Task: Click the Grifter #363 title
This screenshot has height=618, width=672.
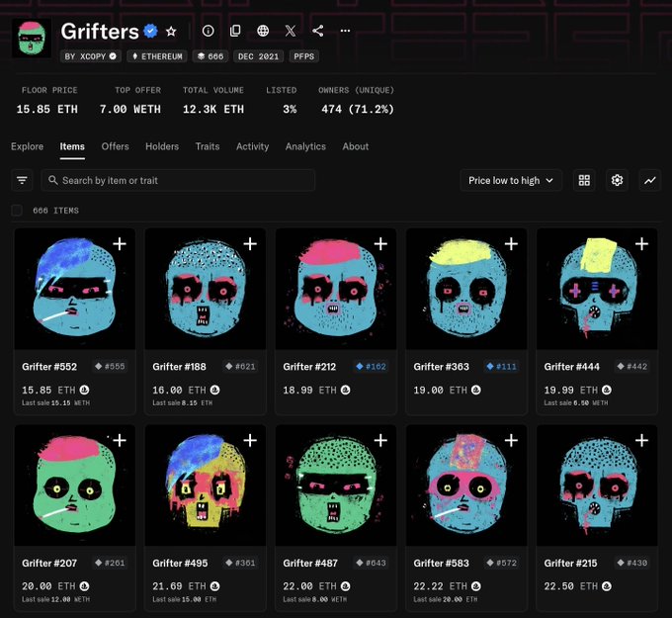Action: tap(442, 367)
